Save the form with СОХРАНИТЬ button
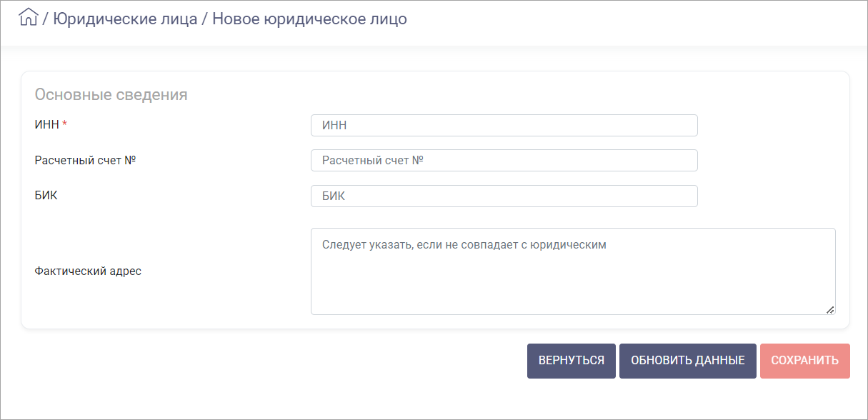The image size is (868, 420). click(x=805, y=361)
